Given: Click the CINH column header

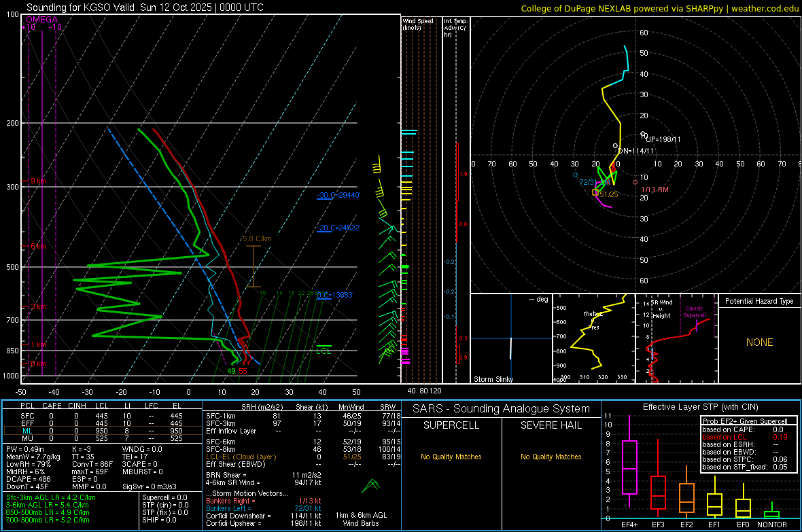Looking at the screenshot, I should (77, 406).
